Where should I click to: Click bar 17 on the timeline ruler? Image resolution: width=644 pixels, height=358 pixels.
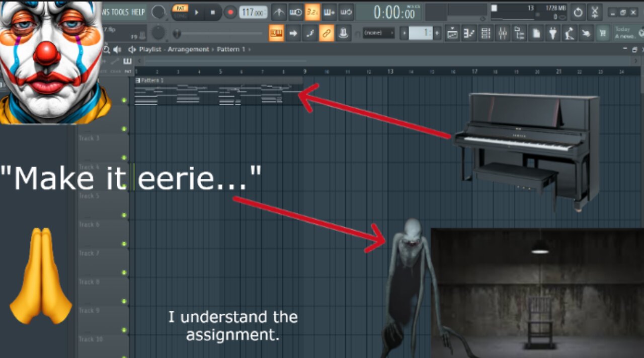click(x=474, y=71)
